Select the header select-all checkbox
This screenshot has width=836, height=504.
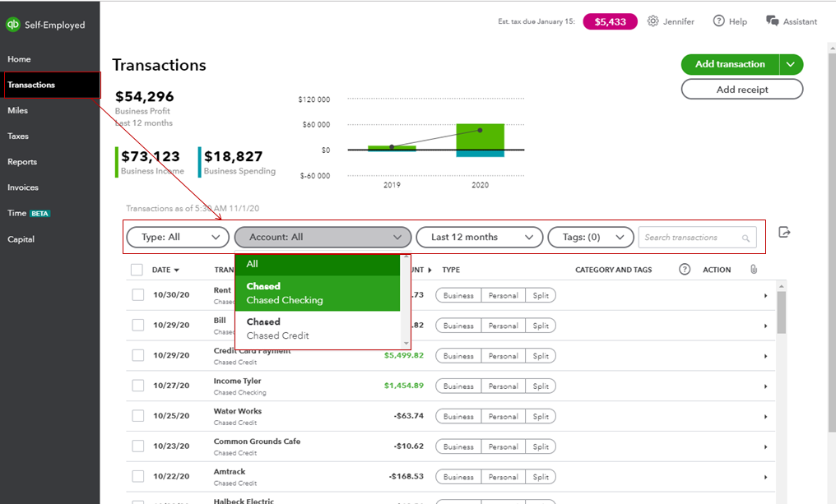coord(137,270)
